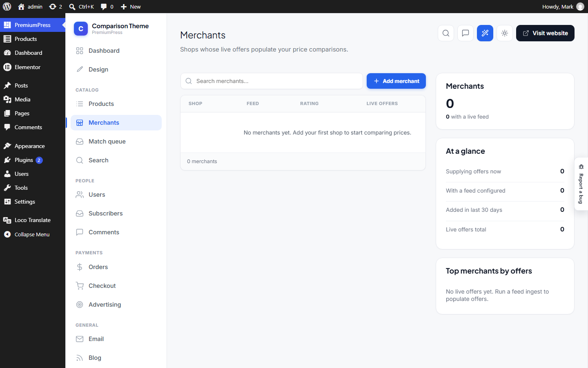Click the Add merchant button

396,81
